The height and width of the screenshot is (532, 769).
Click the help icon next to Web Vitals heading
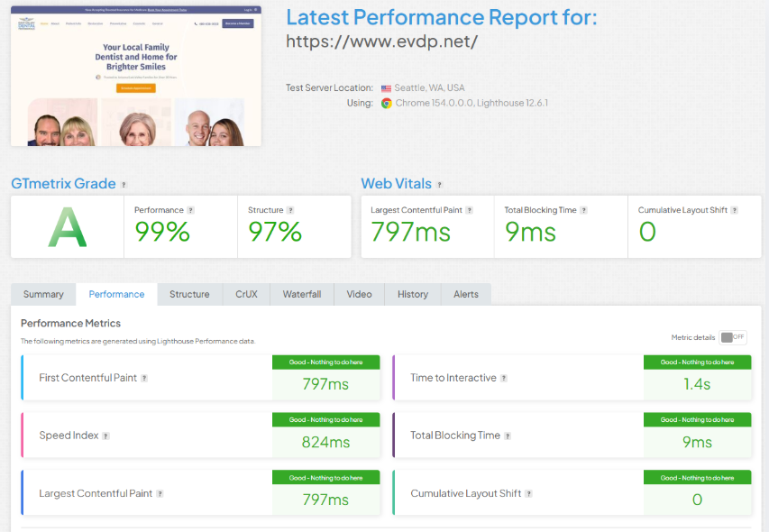click(439, 185)
